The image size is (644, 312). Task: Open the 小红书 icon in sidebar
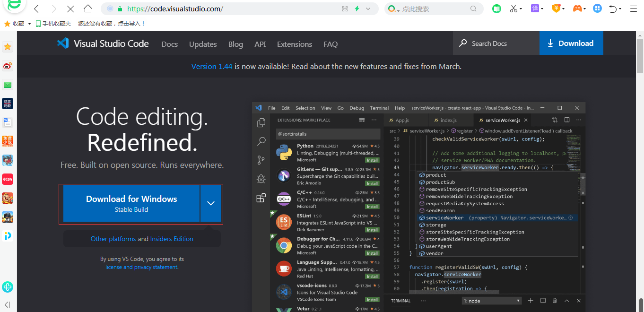(8, 179)
